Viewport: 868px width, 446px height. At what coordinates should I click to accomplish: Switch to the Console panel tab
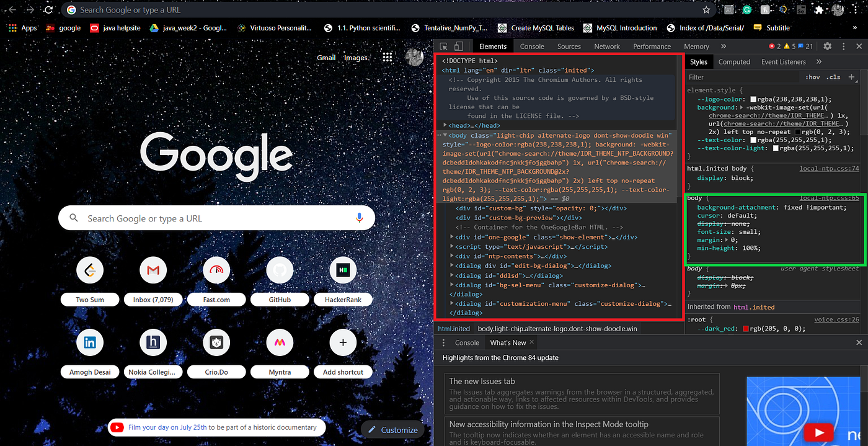click(532, 47)
